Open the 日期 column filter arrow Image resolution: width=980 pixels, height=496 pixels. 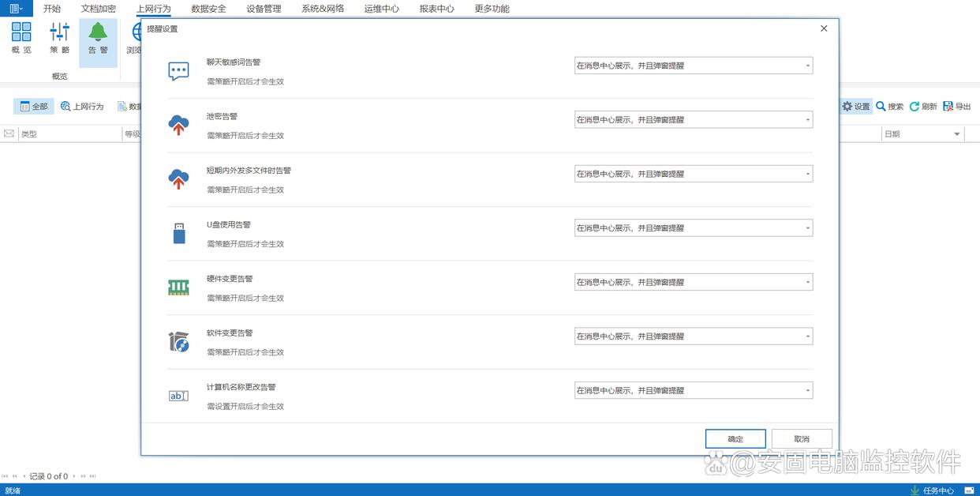tap(957, 134)
